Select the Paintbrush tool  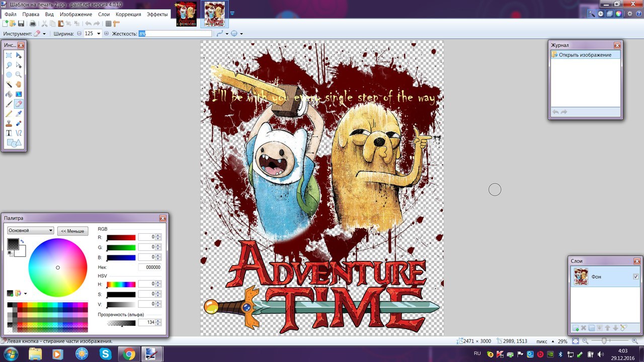pyautogui.click(x=9, y=104)
